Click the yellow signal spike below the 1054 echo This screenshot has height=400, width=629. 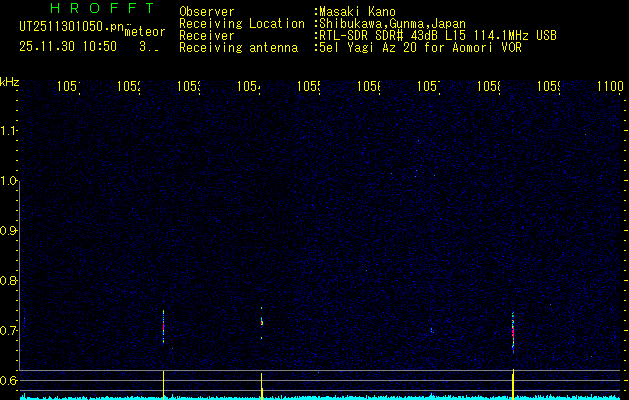[262, 386]
